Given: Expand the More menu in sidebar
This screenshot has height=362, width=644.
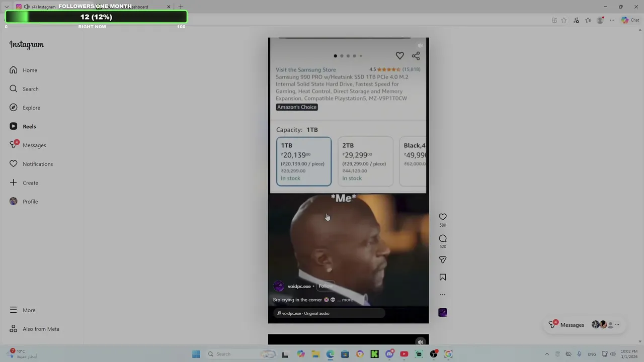Looking at the screenshot, I should coord(23,310).
